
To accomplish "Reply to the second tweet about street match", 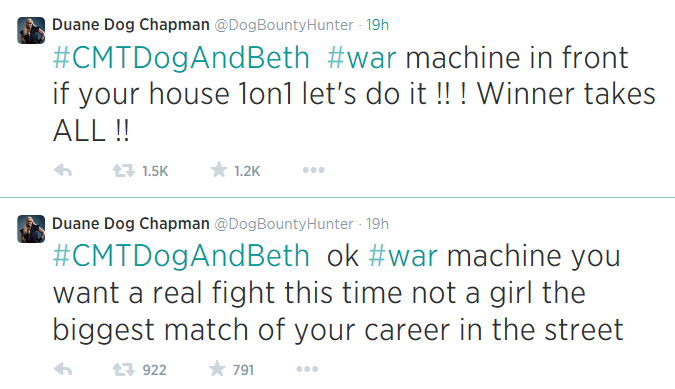I will pyautogui.click(x=63, y=369).
